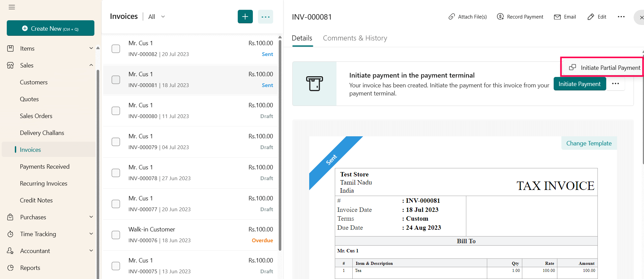Image resolution: width=644 pixels, height=279 pixels.
Task: Open invoice list more options ellipsis
Action: (x=265, y=17)
